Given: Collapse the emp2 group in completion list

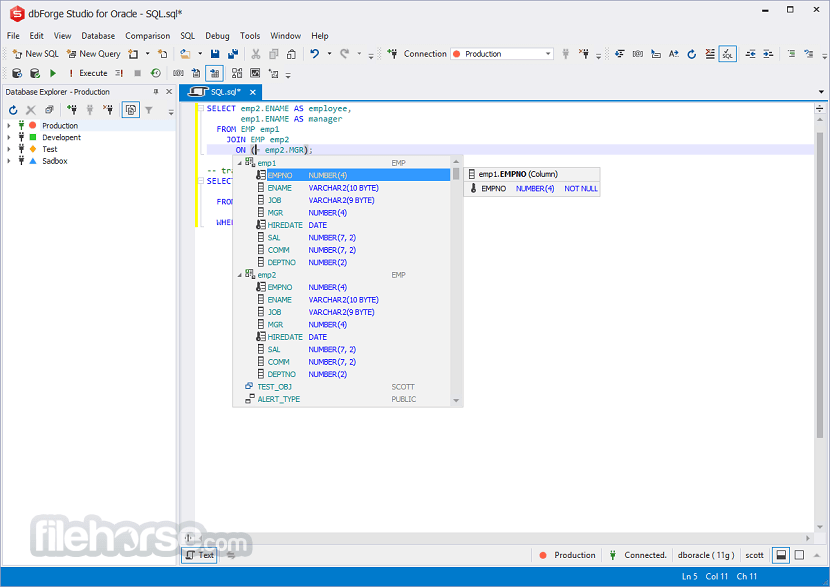Looking at the screenshot, I should (239, 275).
